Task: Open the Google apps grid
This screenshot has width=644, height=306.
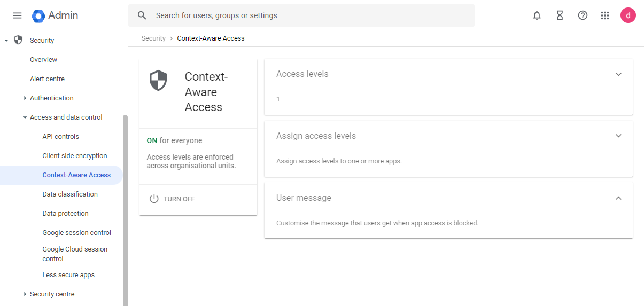Action: click(605, 15)
